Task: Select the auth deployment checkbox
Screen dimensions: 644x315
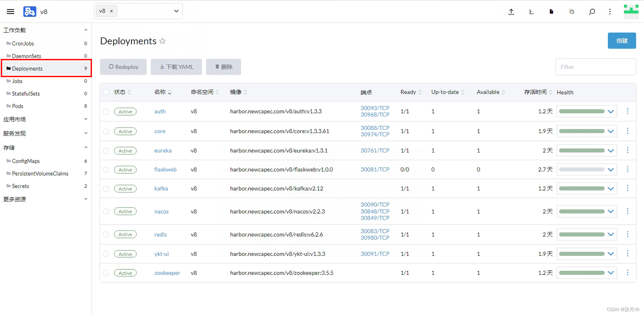Action: coord(106,111)
